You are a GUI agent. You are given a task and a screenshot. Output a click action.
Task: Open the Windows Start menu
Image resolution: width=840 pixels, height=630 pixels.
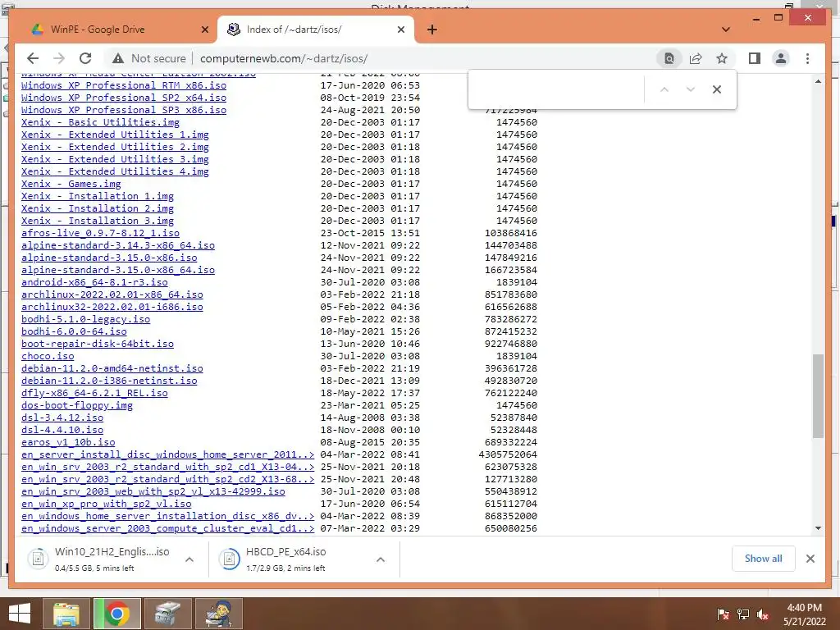coord(20,614)
